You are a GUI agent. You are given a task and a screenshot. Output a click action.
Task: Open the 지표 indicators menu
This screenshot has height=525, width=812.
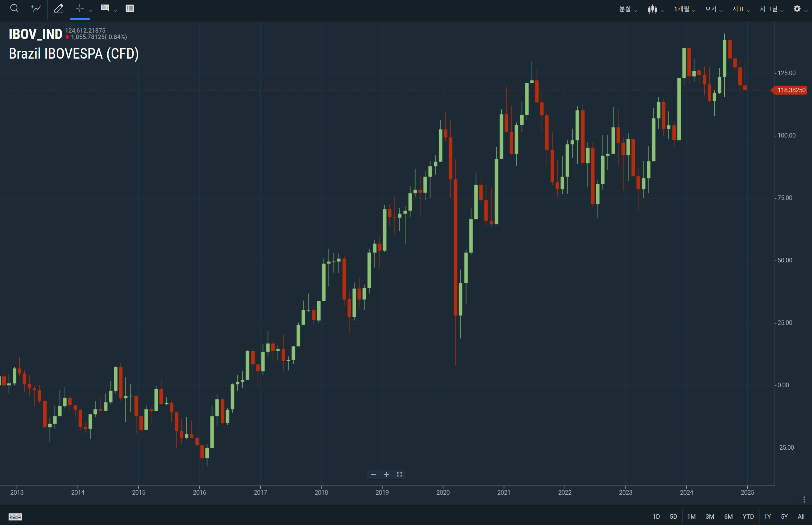pyautogui.click(x=741, y=9)
